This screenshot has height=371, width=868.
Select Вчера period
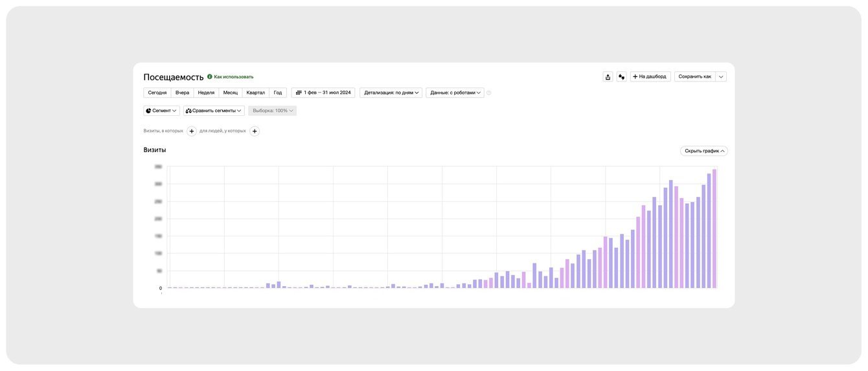[x=182, y=93]
